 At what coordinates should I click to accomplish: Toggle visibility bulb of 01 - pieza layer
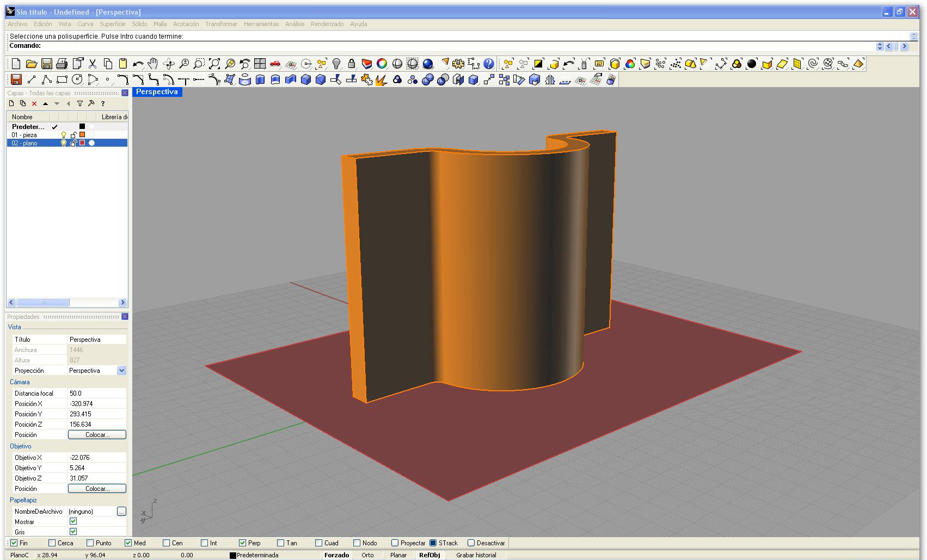[64, 135]
